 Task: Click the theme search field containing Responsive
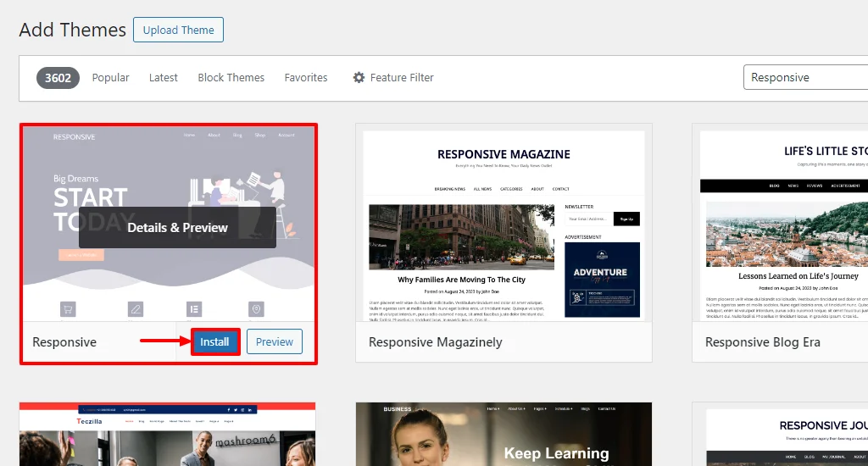[x=806, y=77]
